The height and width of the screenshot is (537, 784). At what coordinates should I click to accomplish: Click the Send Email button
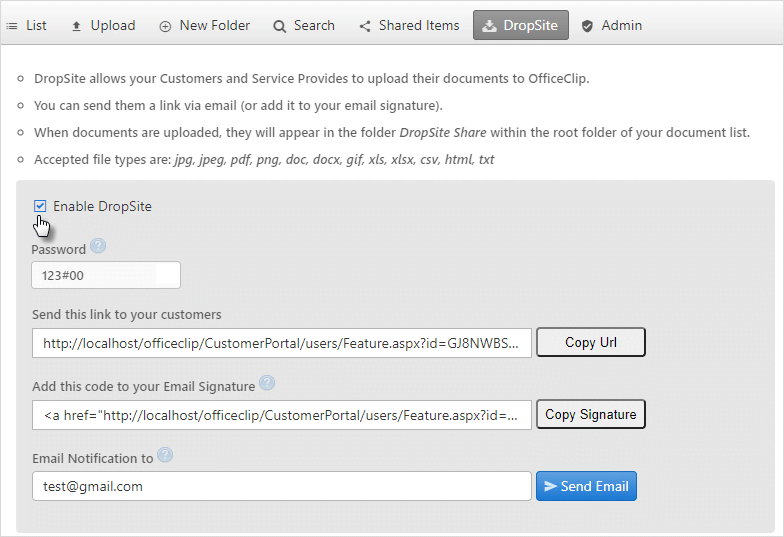coord(586,486)
